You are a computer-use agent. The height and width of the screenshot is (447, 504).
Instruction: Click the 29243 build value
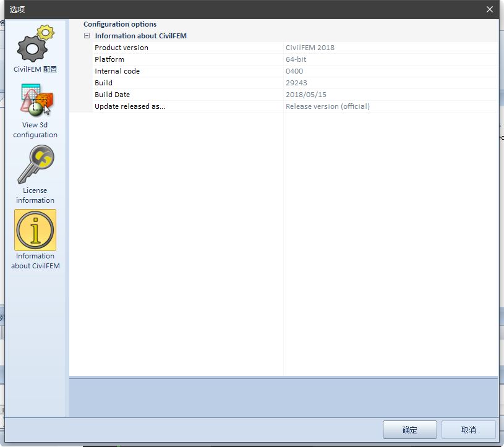[x=296, y=83]
